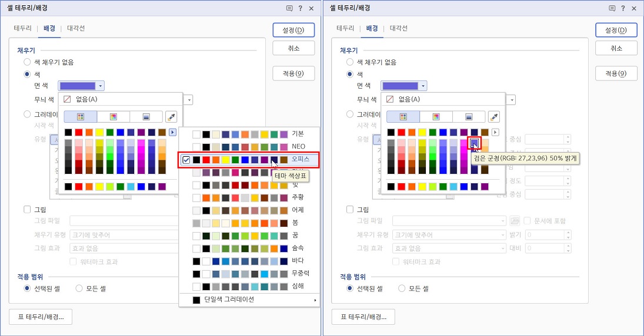Open 무늬 색 dropdown arrow in left dialog
This screenshot has height=336, width=644.
[189, 100]
